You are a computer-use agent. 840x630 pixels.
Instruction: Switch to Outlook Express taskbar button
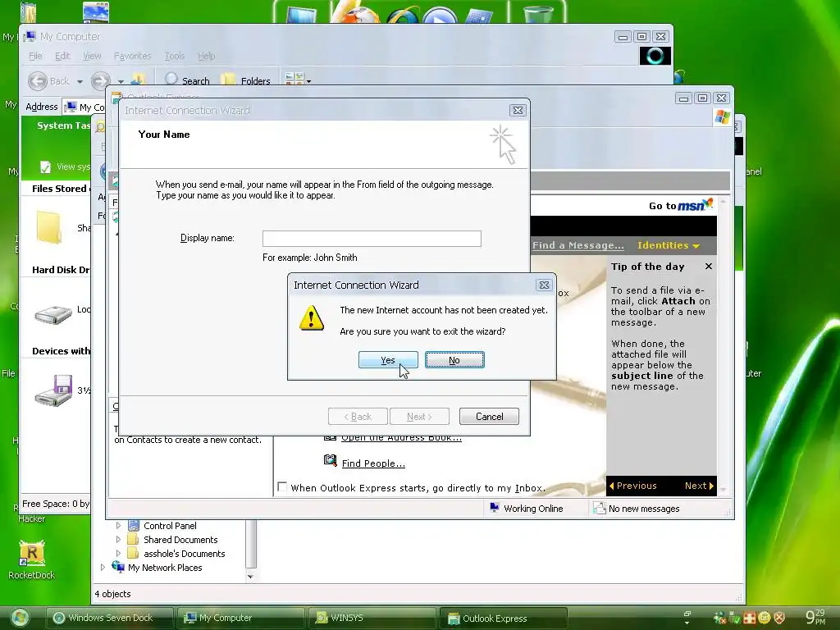pyautogui.click(x=504, y=618)
